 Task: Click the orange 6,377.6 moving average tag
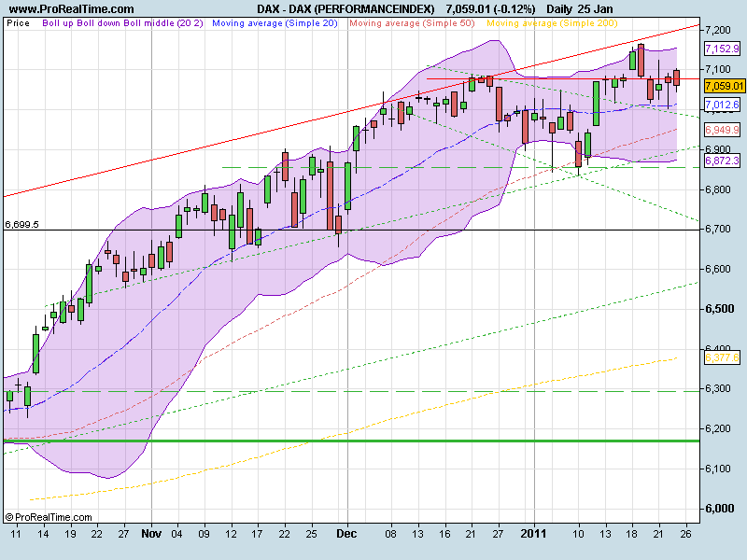click(x=722, y=357)
